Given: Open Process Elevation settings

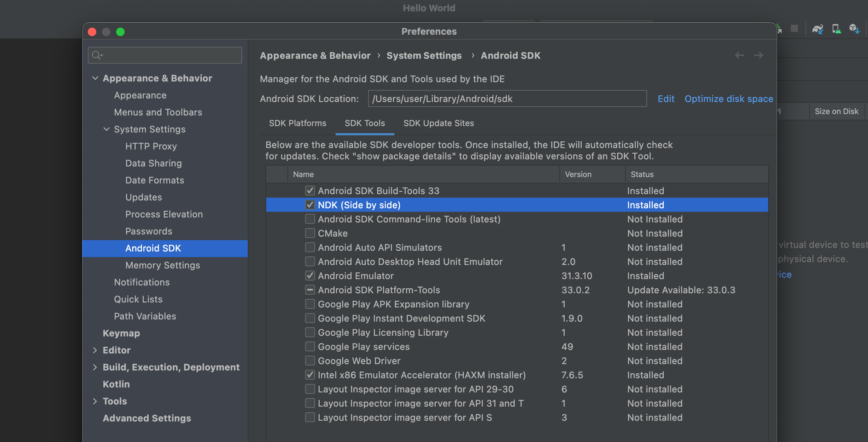Looking at the screenshot, I should 164,214.
